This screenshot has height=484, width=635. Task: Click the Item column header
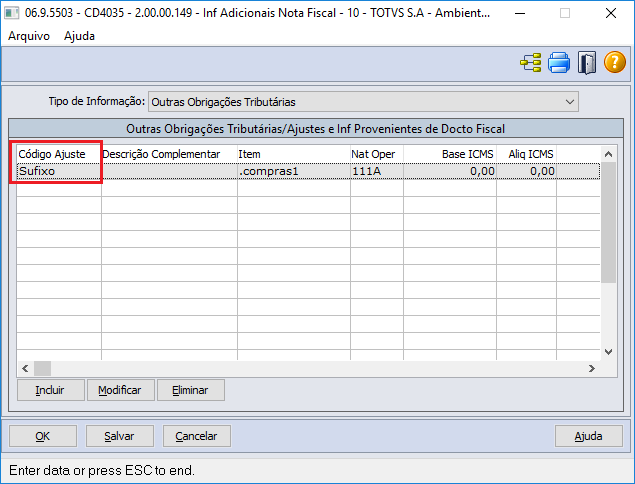[x=294, y=154]
